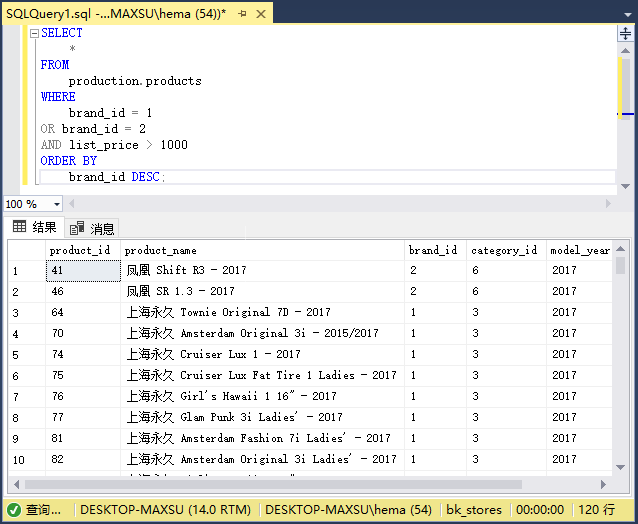
Task: Select the product_id column header
Action: (x=83, y=250)
